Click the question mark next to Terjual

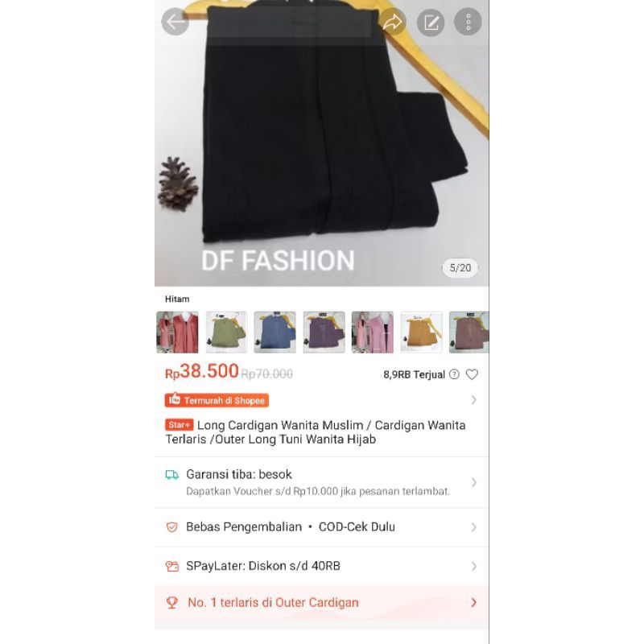click(x=454, y=374)
